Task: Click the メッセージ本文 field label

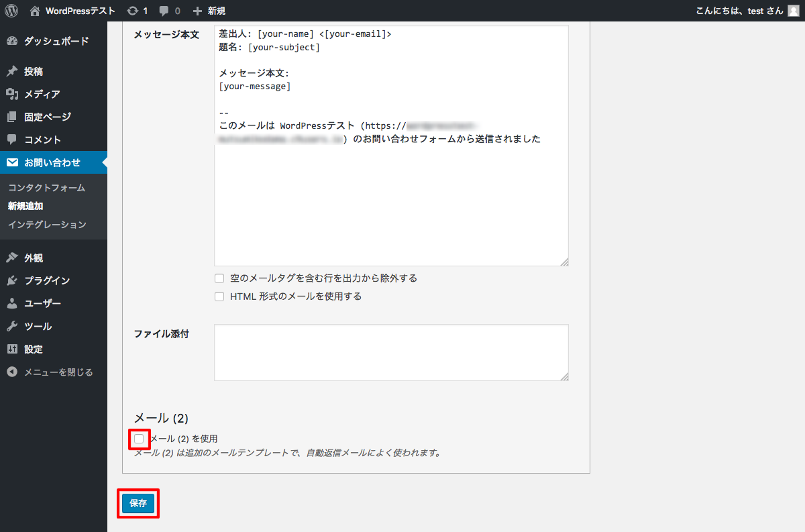Action: 166,35
